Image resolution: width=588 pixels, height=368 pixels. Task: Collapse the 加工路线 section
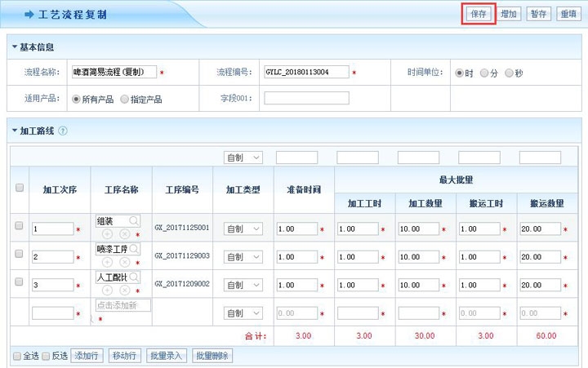coord(15,131)
